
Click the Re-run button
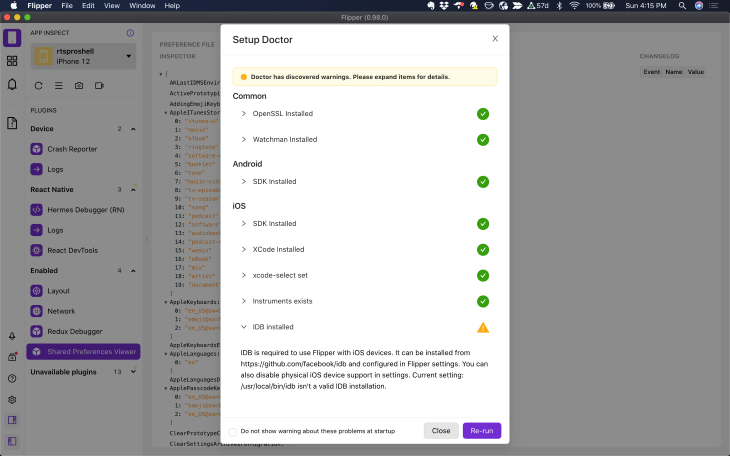(x=481, y=431)
